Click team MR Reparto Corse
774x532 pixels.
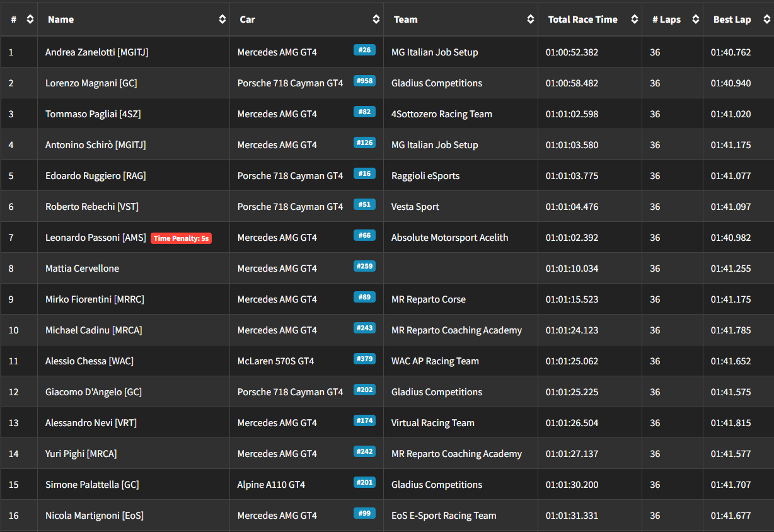click(x=429, y=299)
